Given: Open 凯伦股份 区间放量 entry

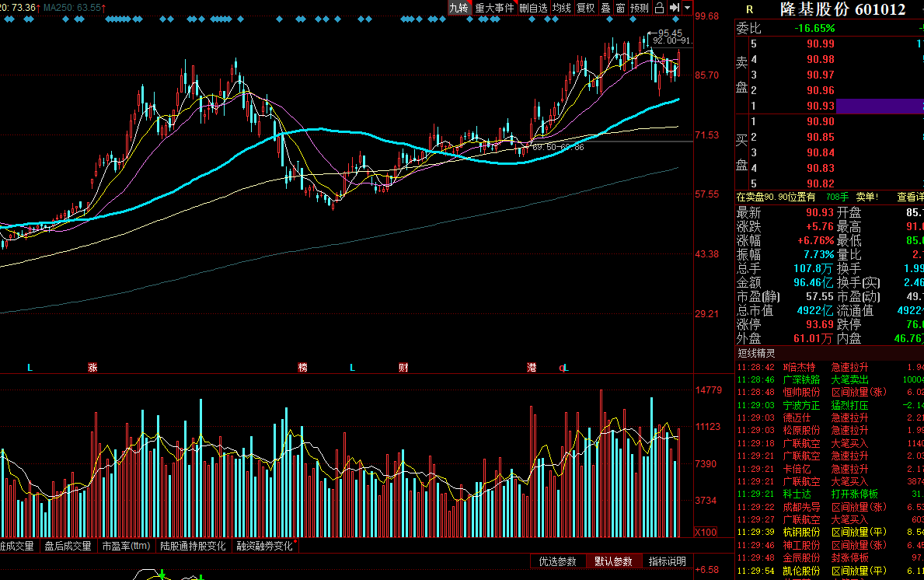Looking at the screenshot, I should [x=830, y=571].
